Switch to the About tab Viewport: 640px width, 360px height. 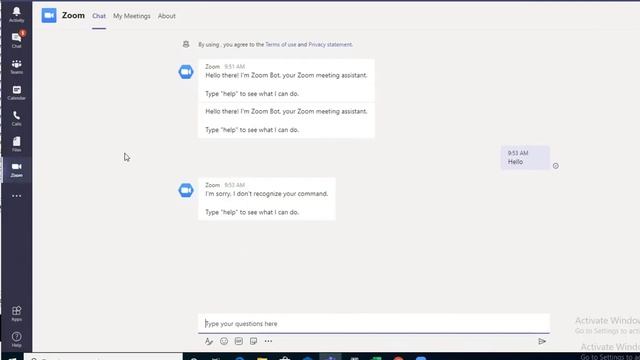pyautogui.click(x=167, y=16)
